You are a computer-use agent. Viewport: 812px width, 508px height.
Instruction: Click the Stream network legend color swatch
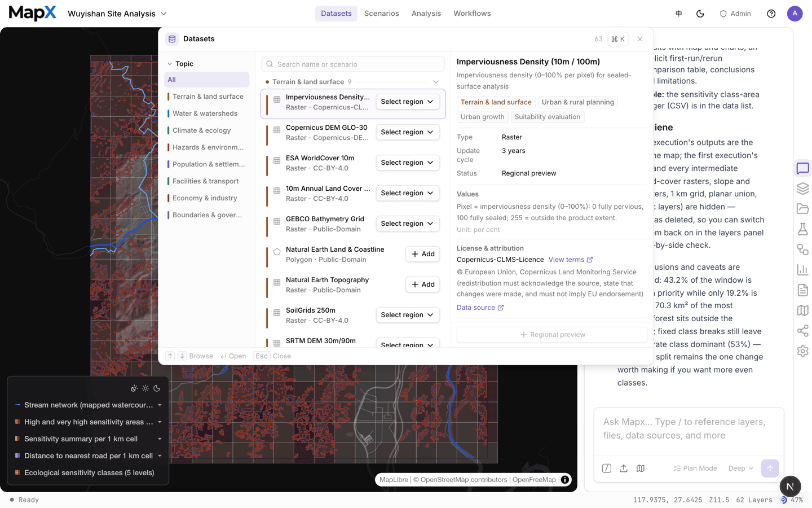pyautogui.click(x=17, y=405)
